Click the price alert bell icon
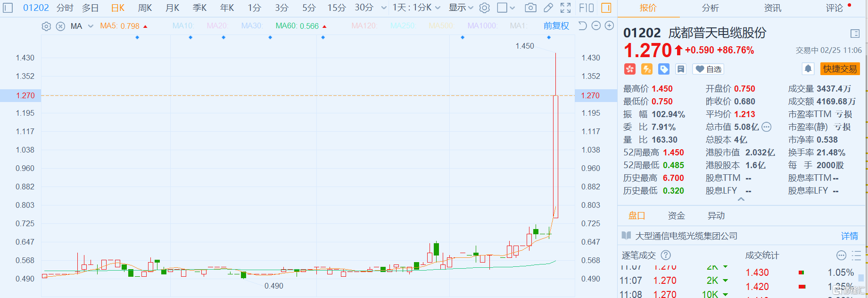 (x=808, y=69)
